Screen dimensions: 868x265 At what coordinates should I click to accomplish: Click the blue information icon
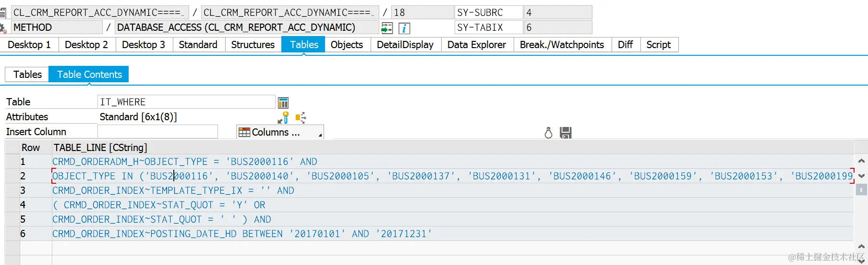coord(404,28)
